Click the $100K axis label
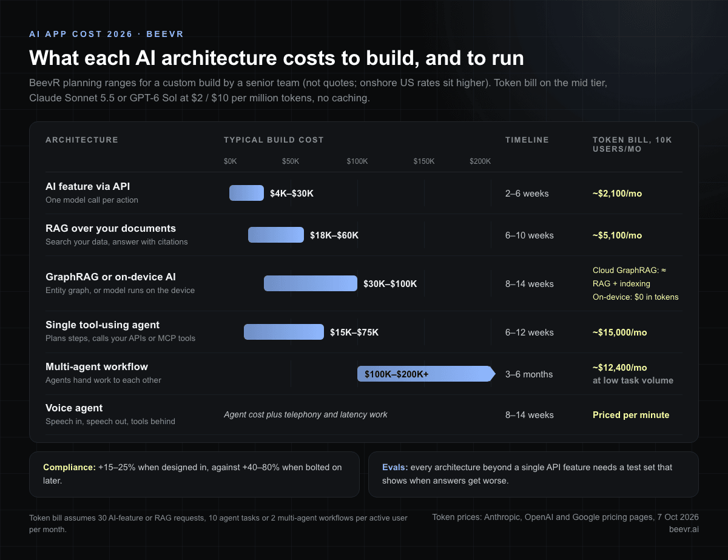Image resolution: width=728 pixels, height=560 pixels. (x=357, y=161)
